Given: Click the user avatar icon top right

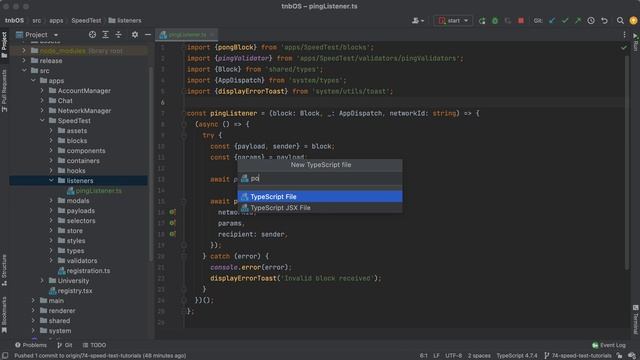Looking at the screenshot, I should [633, 20].
